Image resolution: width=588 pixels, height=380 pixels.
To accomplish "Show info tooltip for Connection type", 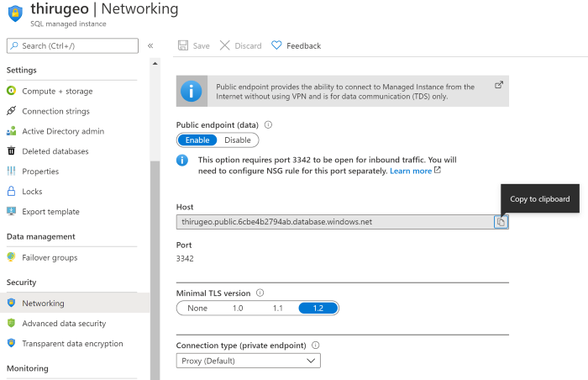I will coord(316,345).
